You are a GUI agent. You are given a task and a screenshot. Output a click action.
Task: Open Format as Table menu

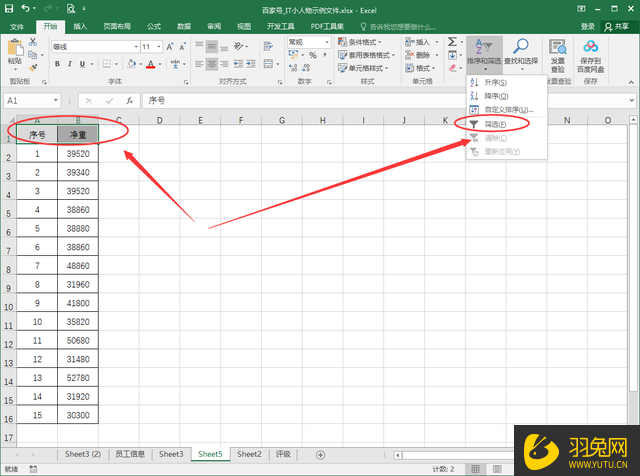click(x=367, y=55)
